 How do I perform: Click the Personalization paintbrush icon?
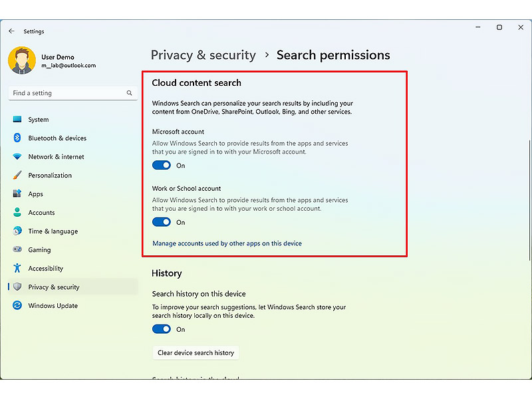(17, 176)
